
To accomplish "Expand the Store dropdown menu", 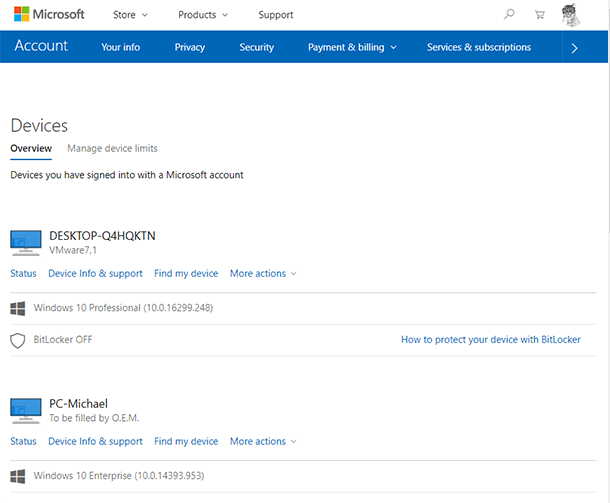I will tap(130, 15).
